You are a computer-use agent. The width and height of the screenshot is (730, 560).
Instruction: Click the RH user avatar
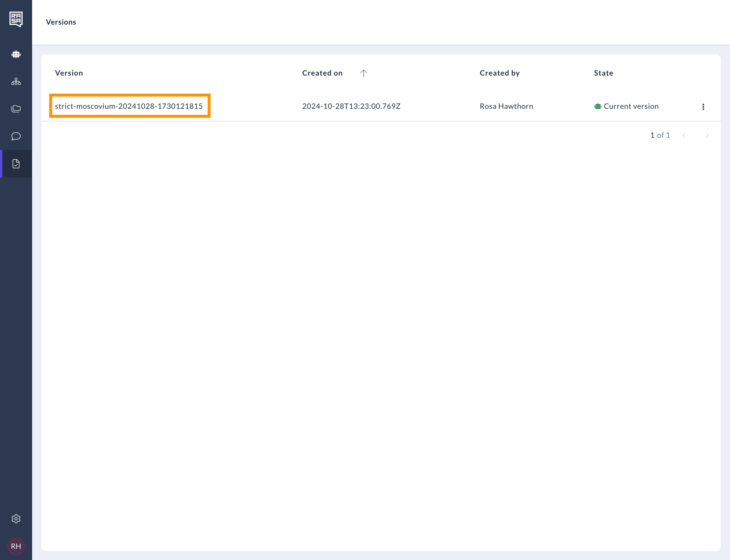[x=16, y=546]
